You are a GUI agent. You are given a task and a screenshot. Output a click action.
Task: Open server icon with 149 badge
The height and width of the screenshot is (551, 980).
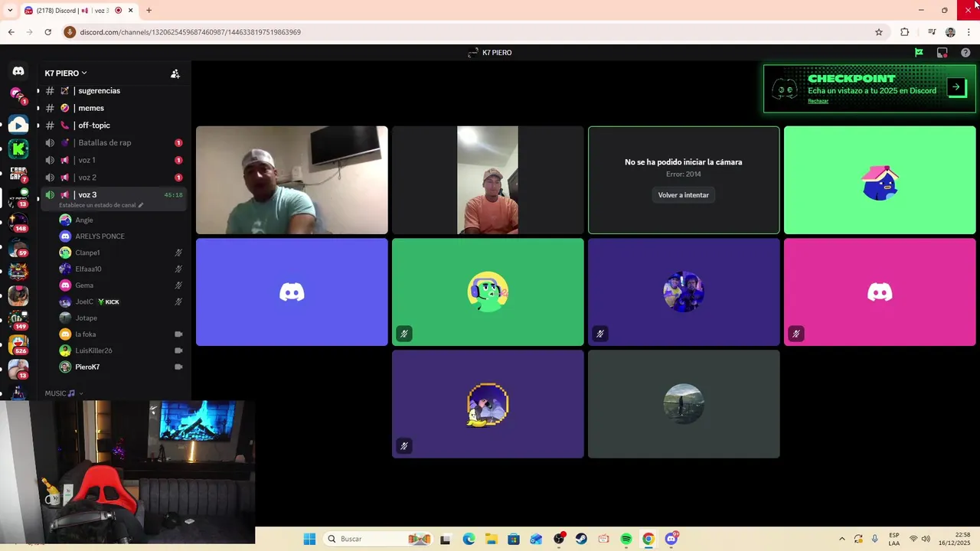(x=18, y=320)
